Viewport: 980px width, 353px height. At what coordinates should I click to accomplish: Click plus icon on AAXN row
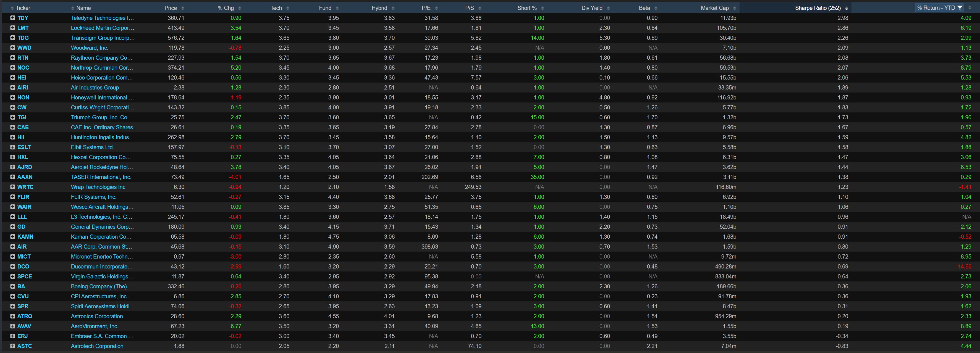click(12, 177)
